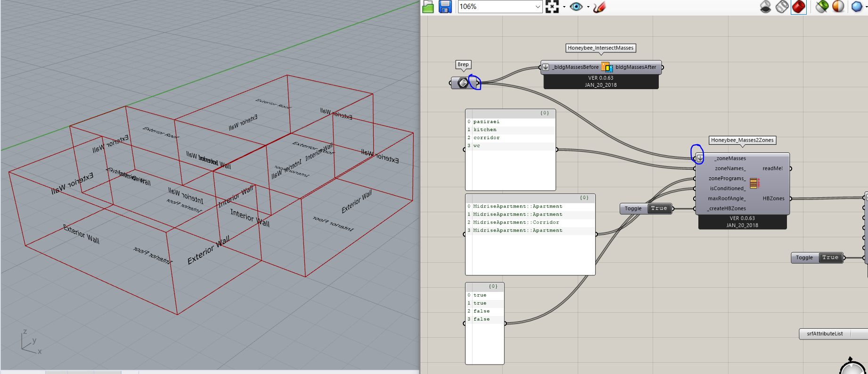Click the flatten arrow on _bldgMassesBefore input
Viewport: 868px width, 374px height.
545,67
